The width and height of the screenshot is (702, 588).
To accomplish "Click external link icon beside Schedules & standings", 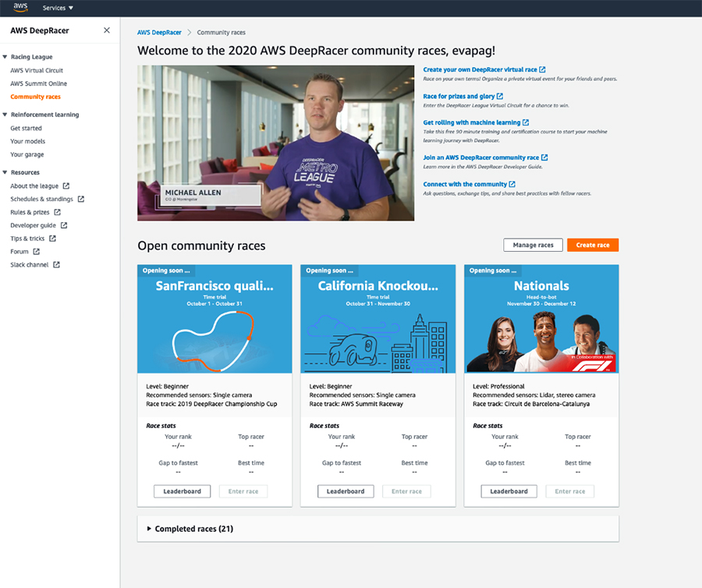I will pos(81,200).
